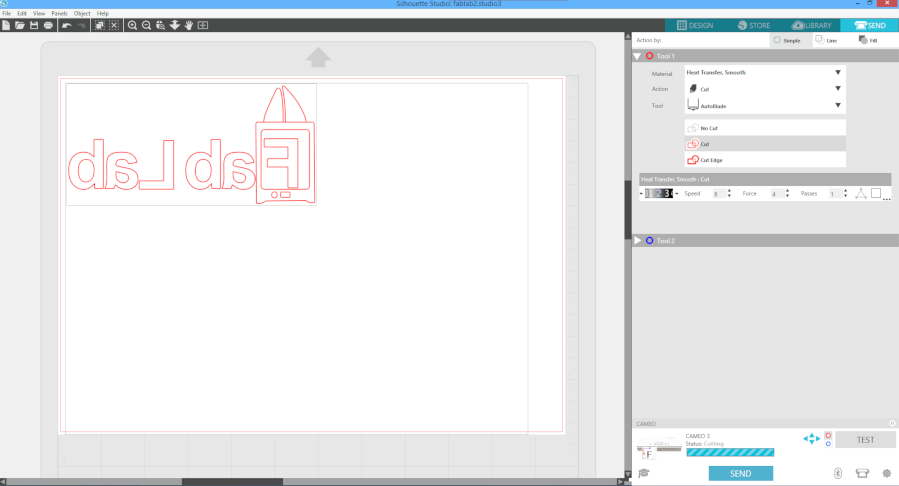Viewport: 899px width, 486px height.
Task: Open the Object menu
Action: click(82, 13)
